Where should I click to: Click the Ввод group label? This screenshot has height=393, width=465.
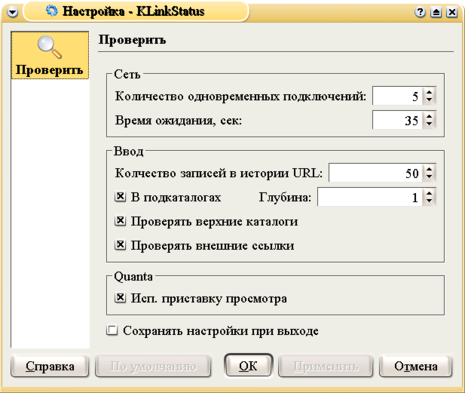point(129,151)
